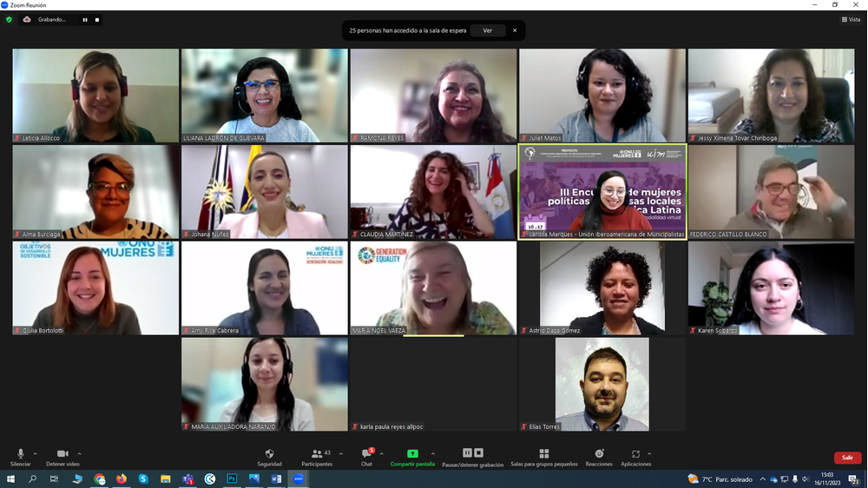Expand the arrow next to Participantes

[340, 453]
